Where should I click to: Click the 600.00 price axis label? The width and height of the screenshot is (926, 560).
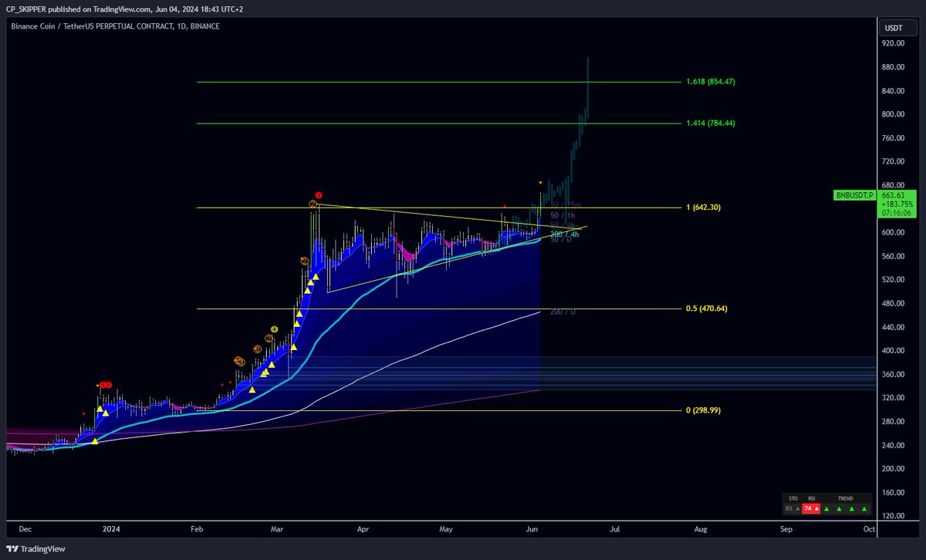893,233
